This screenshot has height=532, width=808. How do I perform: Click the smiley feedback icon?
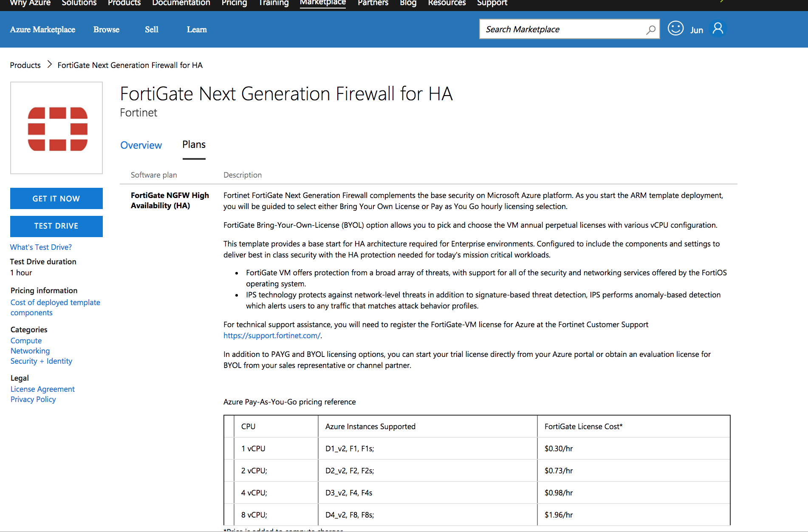675,28
